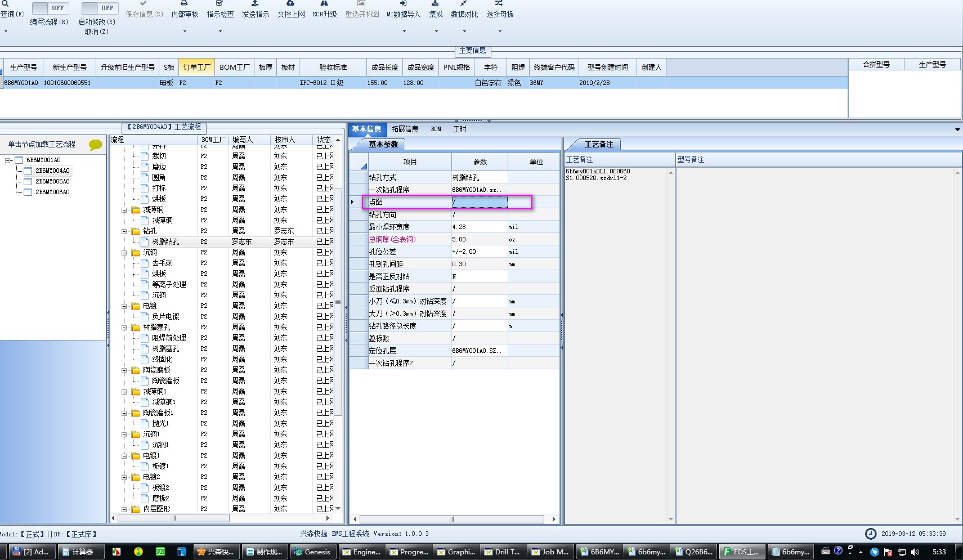The image size is (963, 560).
Task: Open the dropdown arrow under MI数据导入
Action: pyautogui.click(x=404, y=31)
